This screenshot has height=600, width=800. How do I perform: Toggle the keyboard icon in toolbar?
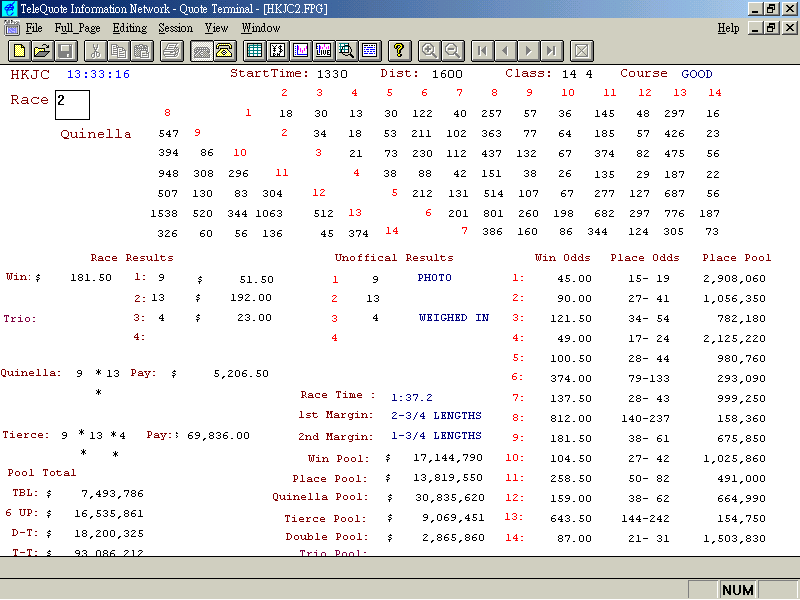202,51
